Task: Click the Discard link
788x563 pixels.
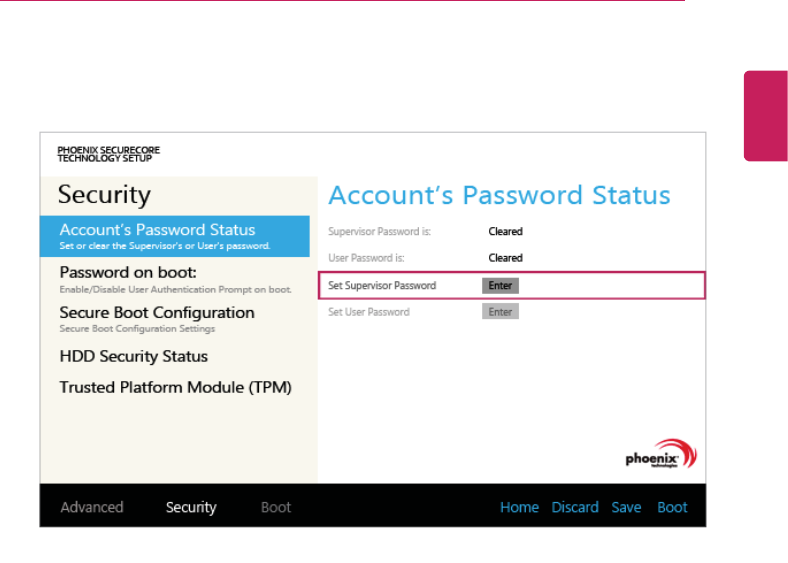Action: [x=575, y=507]
